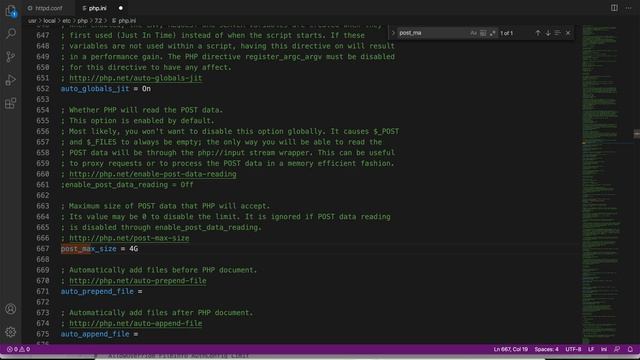The height and width of the screenshot is (360, 640).
Task: Open the editor More Actions menu
Action: click(629, 8)
